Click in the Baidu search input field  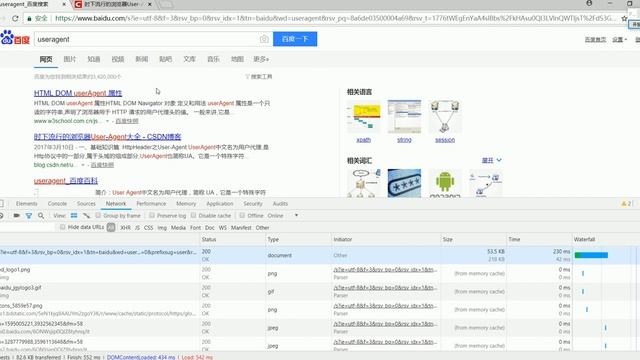(x=146, y=39)
